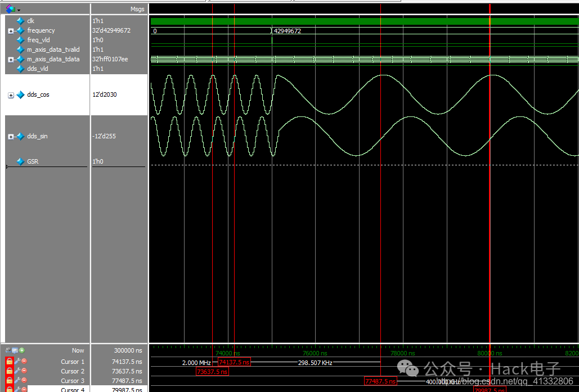This screenshot has width=579, height=392.
Task: Select the clk signal name
Action: click(30, 21)
